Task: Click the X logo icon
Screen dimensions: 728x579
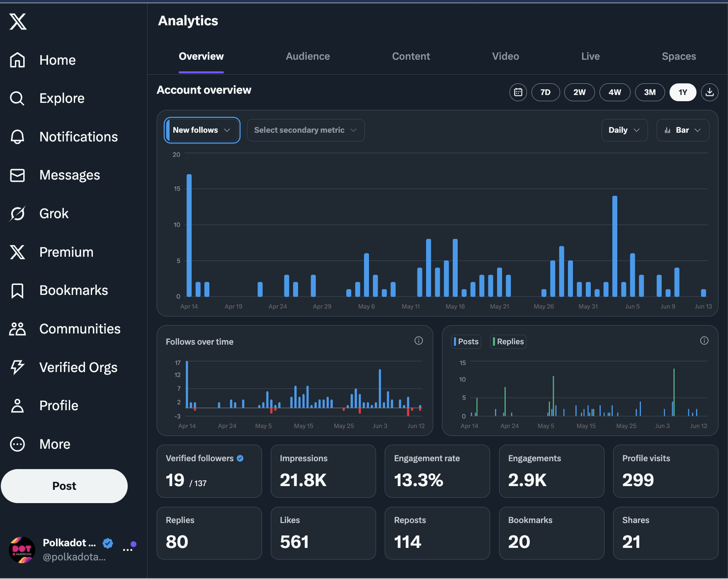Action: click(x=18, y=22)
